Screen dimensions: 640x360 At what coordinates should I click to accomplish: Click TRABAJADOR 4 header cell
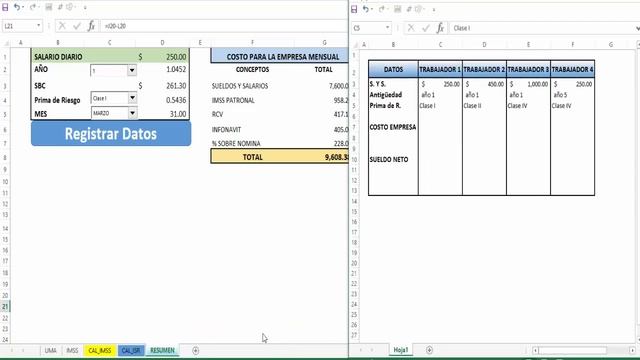click(x=572, y=70)
